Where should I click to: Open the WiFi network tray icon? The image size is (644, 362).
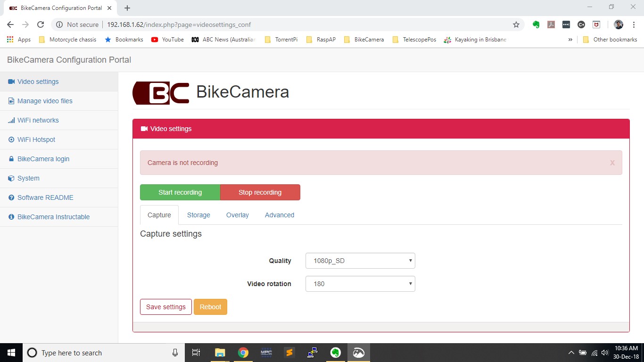coord(594,353)
